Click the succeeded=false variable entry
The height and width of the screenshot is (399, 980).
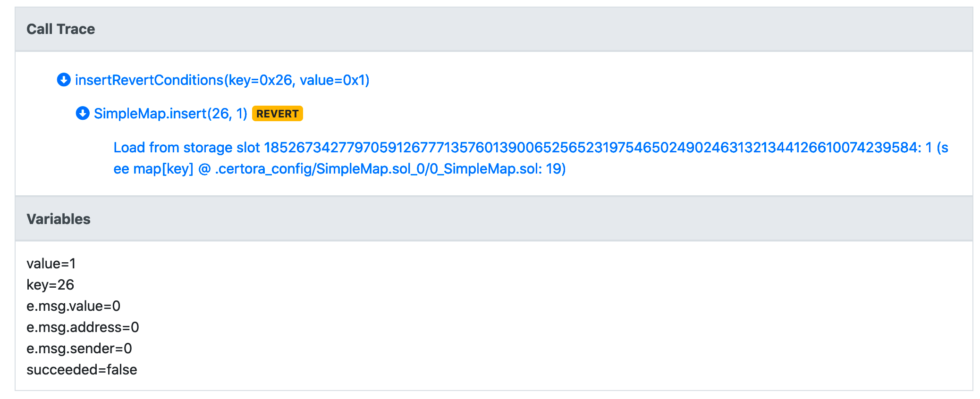click(x=81, y=369)
